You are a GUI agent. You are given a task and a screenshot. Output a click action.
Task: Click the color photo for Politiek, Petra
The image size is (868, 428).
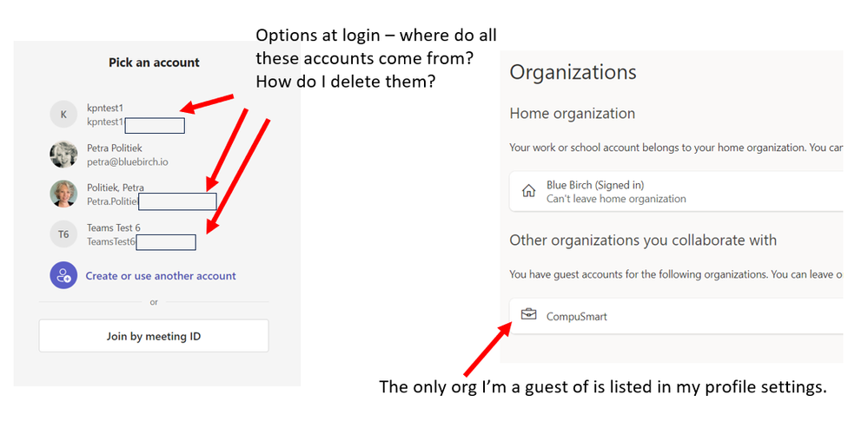63,194
